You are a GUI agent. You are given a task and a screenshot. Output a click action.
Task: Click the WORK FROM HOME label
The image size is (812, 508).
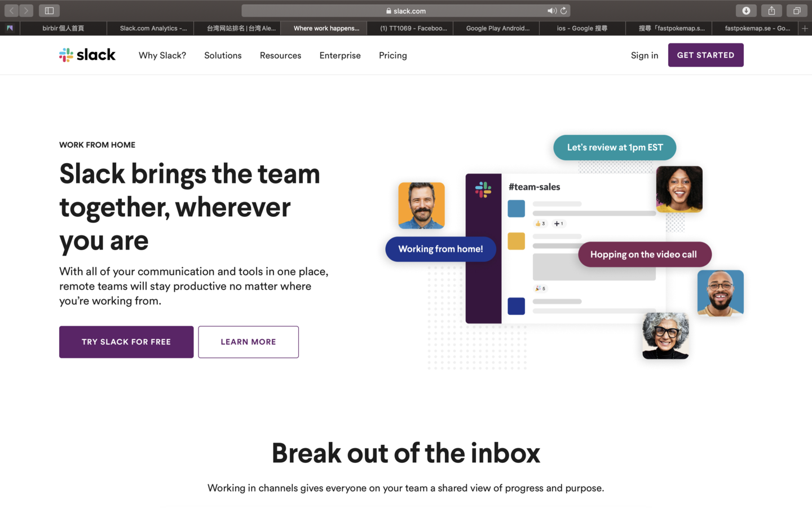pos(97,145)
